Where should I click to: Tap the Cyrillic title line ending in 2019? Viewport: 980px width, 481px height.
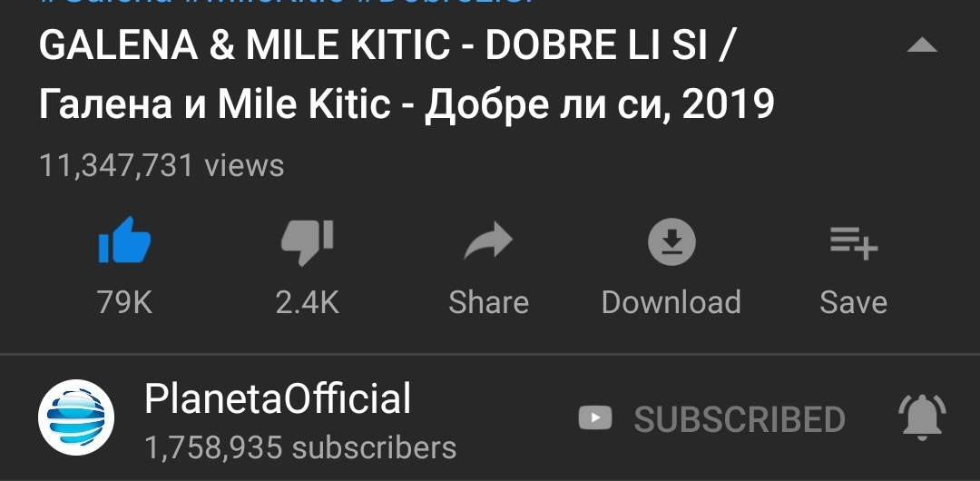pyautogui.click(x=407, y=105)
